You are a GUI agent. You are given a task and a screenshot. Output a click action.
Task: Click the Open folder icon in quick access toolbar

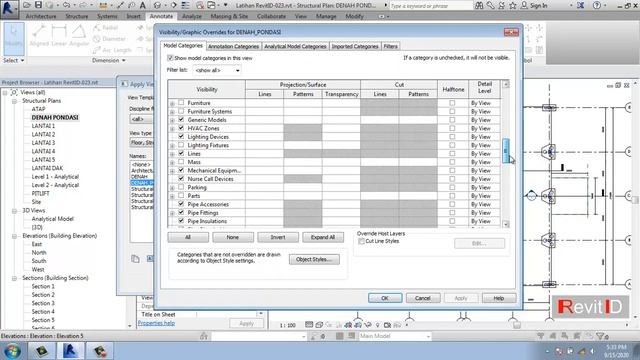click(x=27, y=5)
